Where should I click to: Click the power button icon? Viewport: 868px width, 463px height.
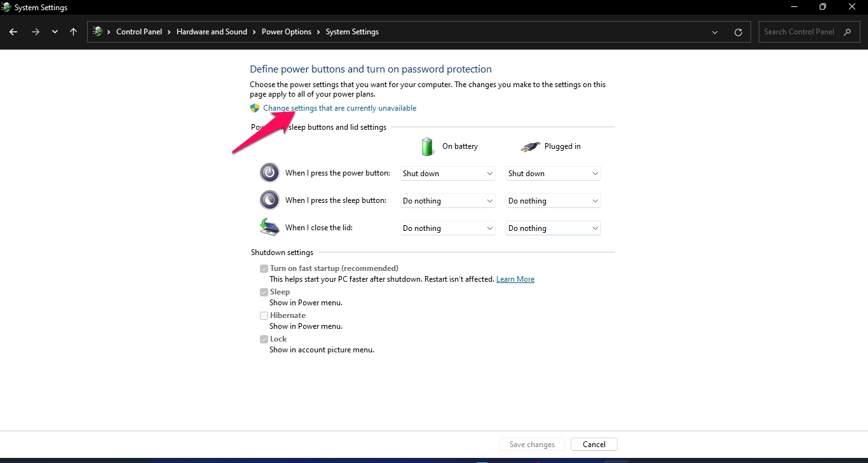pyautogui.click(x=269, y=173)
